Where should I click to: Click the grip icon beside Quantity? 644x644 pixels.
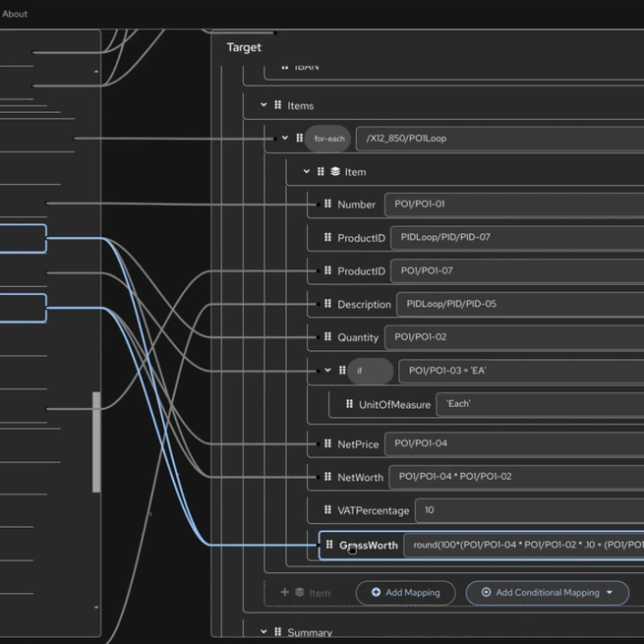pyautogui.click(x=327, y=337)
